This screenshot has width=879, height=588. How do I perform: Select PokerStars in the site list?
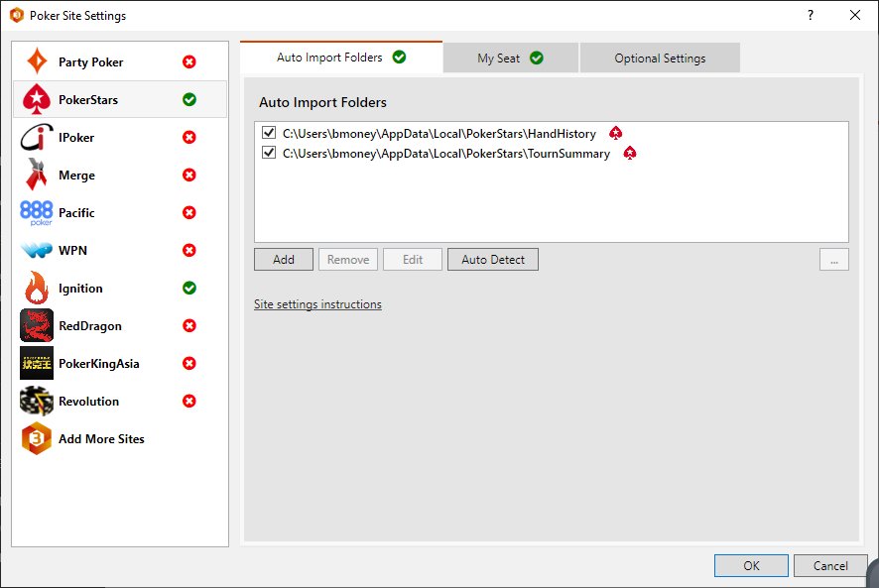pos(119,99)
